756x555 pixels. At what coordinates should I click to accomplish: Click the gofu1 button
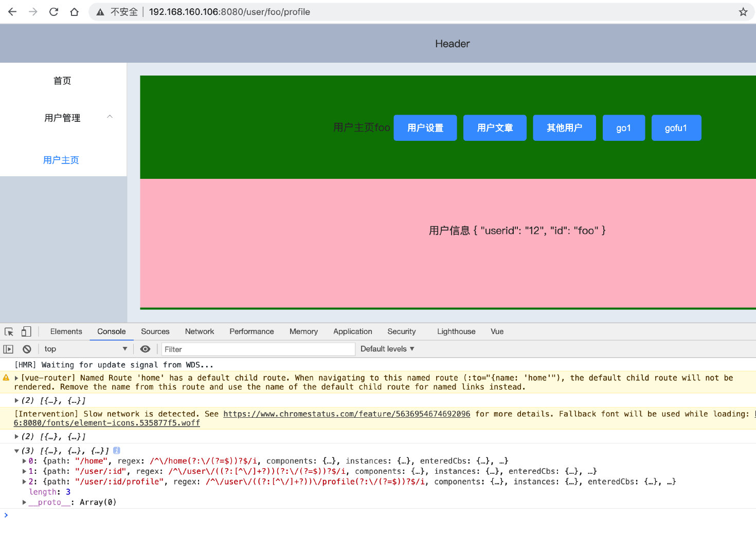pos(676,127)
